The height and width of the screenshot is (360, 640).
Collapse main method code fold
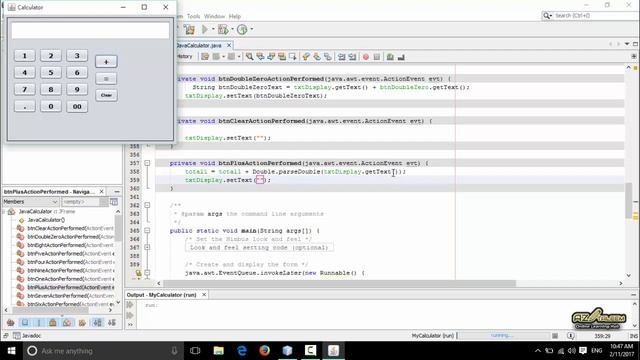[147, 231]
